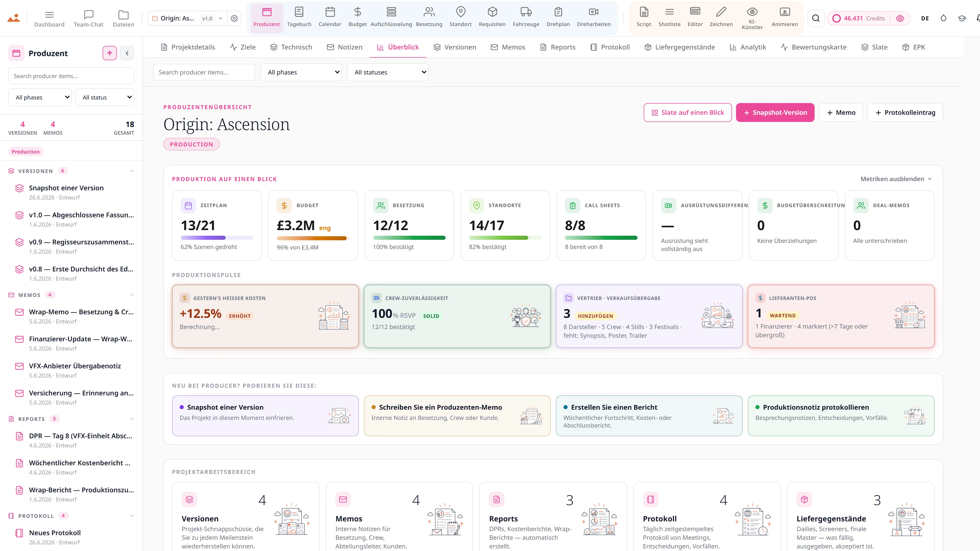Open the Besetzung tool

429,18
